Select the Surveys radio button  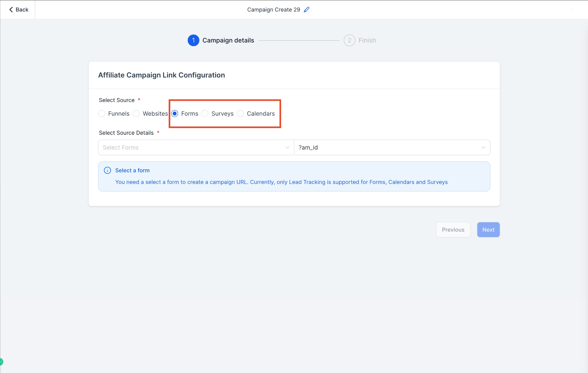pyautogui.click(x=205, y=113)
